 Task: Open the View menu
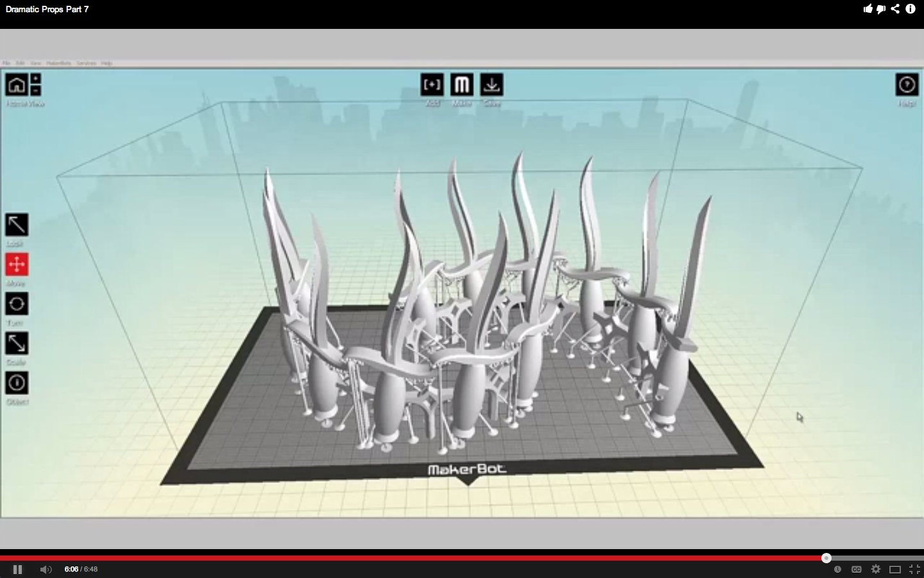(x=36, y=63)
